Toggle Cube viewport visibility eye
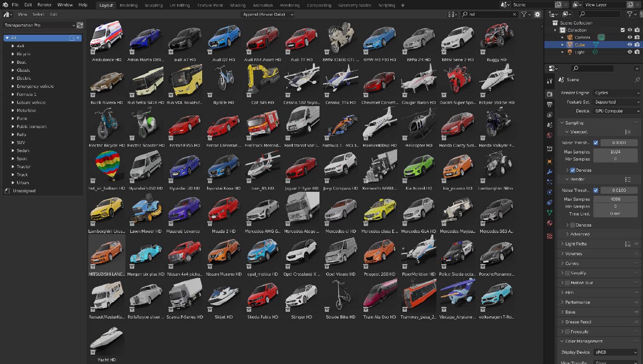The height and width of the screenshot is (364, 643). pyautogui.click(x=630, y=45)
